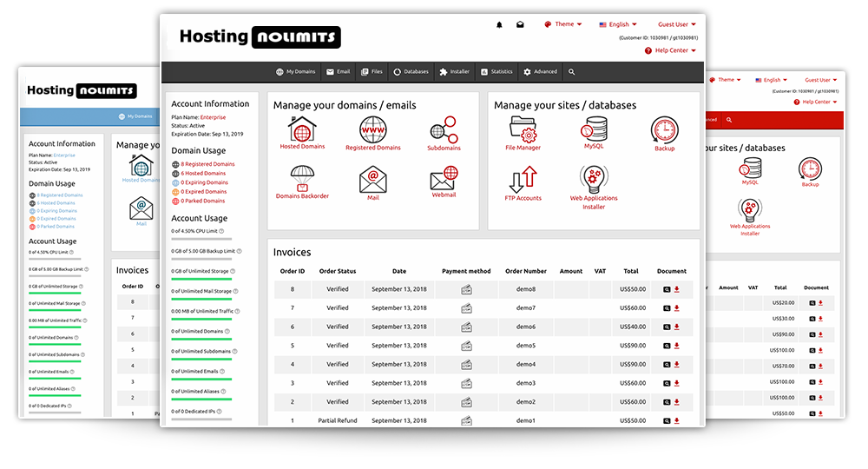Click the 8 Registered Domains link
This screenshot has height=469, width=868.
point(207,164)
